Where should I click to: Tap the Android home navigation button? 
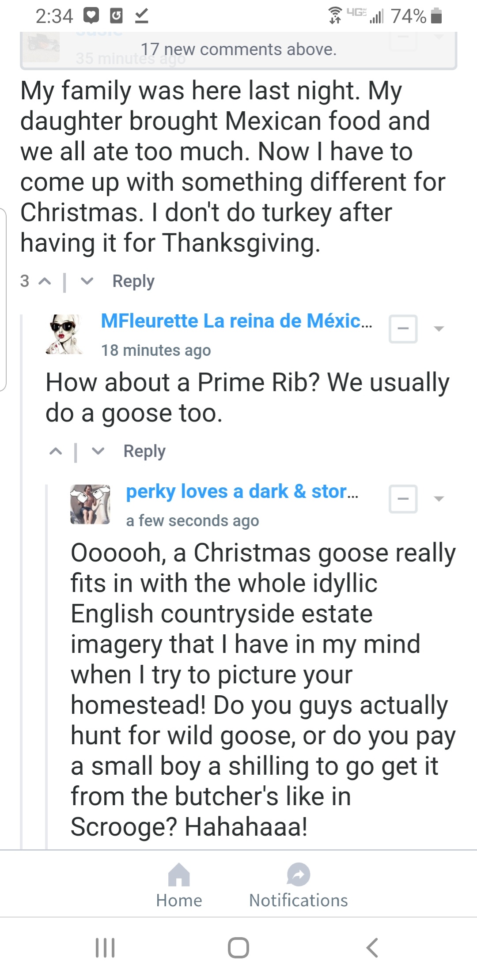[238, 947]
